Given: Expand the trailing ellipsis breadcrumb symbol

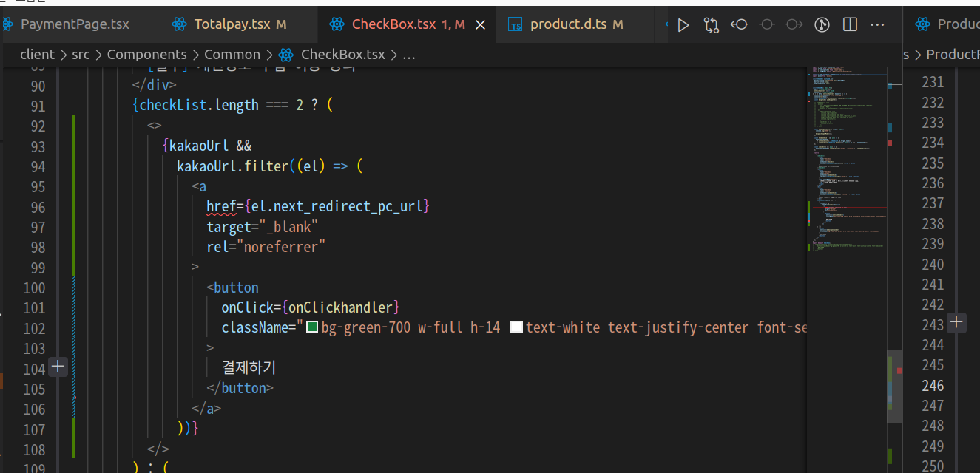Looking at the screenshot, I should [x=408, y=55].
